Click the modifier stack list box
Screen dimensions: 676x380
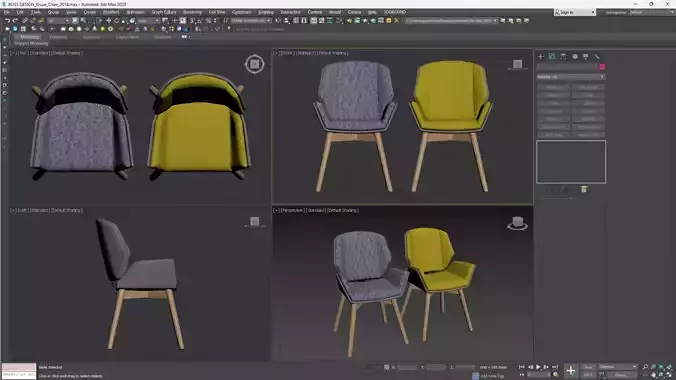click(x=571, y=162)
